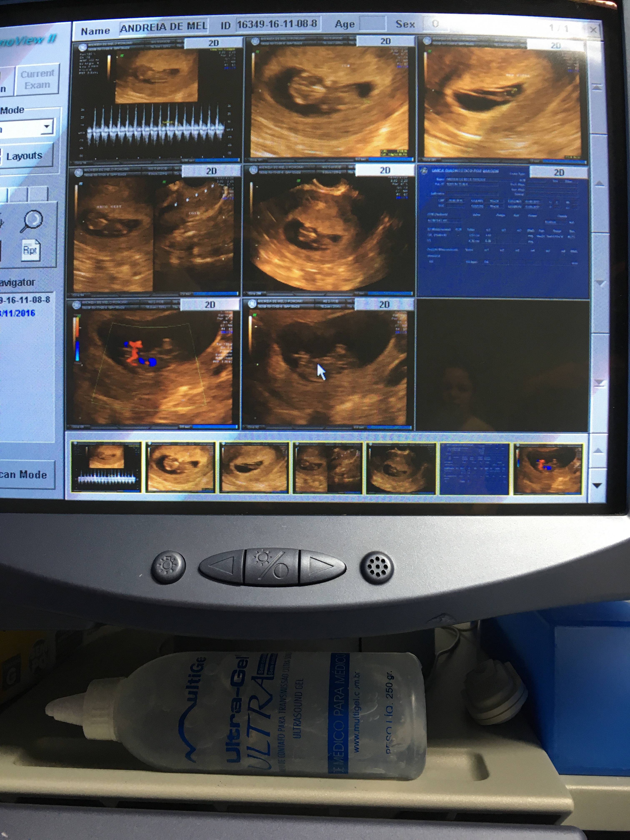The height and width of the screenshot is (840, 630).
Task: Click the Current Exam button
Action: pyautogui.click(x=37, y=79)
